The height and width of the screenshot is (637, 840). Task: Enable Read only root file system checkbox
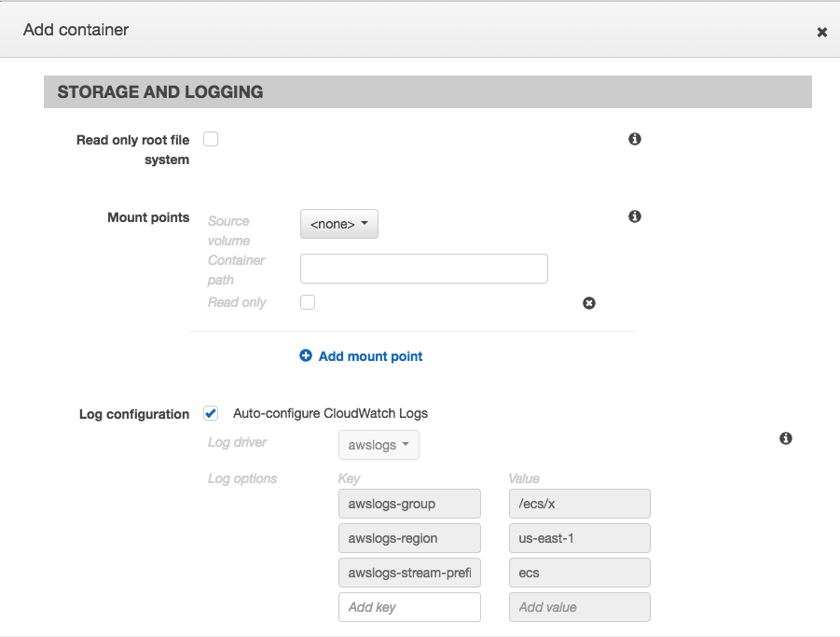[211, 139]
